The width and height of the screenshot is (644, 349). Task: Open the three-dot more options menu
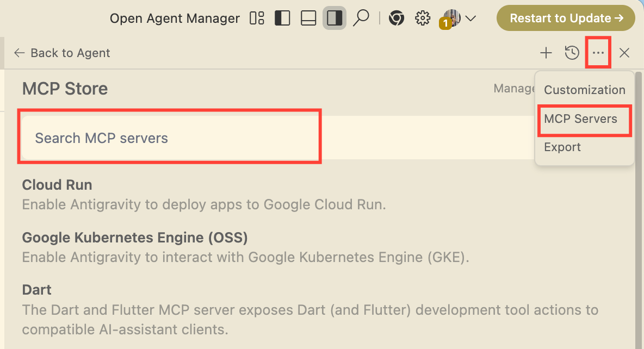(598, 53)
